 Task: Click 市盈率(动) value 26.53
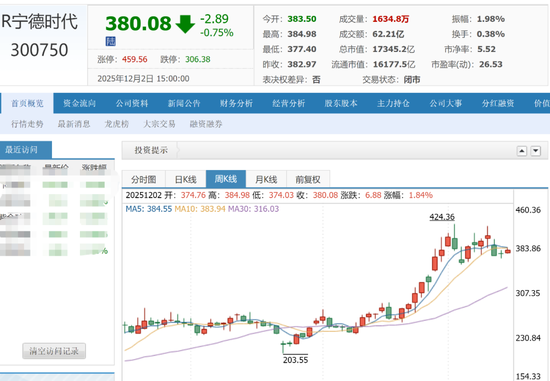tap(491, 64)
